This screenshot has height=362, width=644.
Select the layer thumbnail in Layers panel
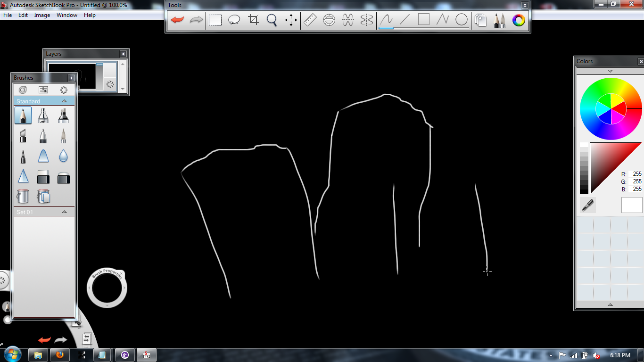click(72, 77)
